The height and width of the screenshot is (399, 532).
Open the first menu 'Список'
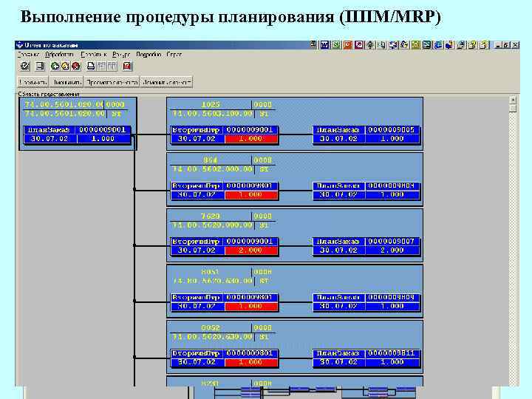click(x=28, y=54)
